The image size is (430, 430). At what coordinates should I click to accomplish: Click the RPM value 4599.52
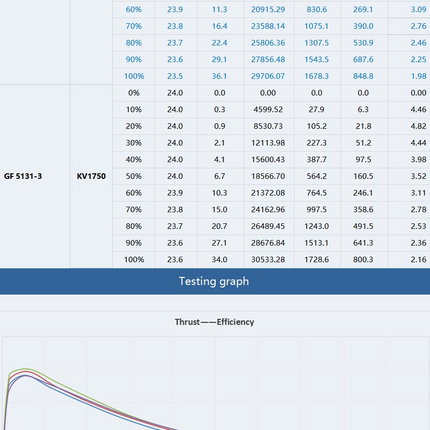tap(268, 109)
